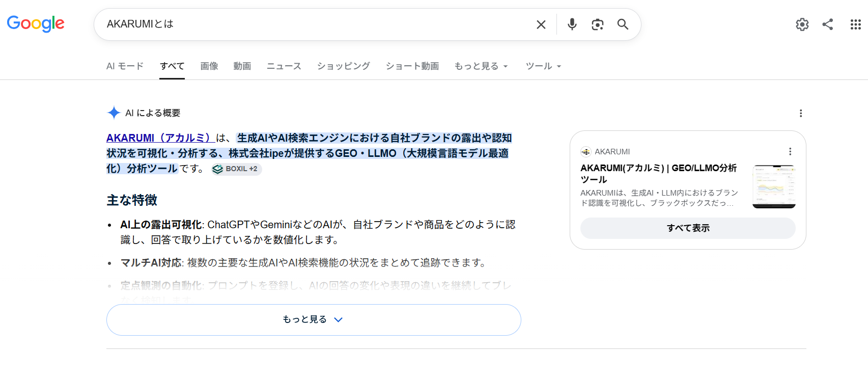Expand AI overview with もっと見る button
Screen dimensions: 868x379
click(x=314, y=320)
